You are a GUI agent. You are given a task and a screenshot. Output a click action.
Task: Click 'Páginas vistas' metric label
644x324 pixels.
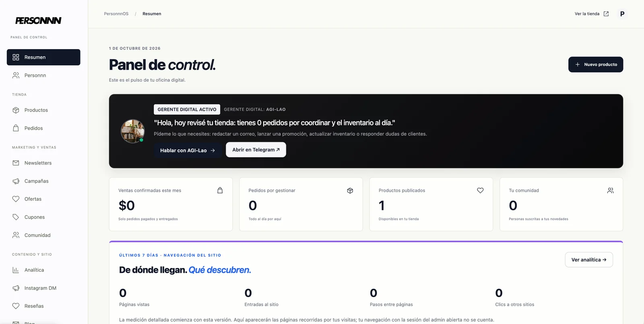click(x=134, y=305)
